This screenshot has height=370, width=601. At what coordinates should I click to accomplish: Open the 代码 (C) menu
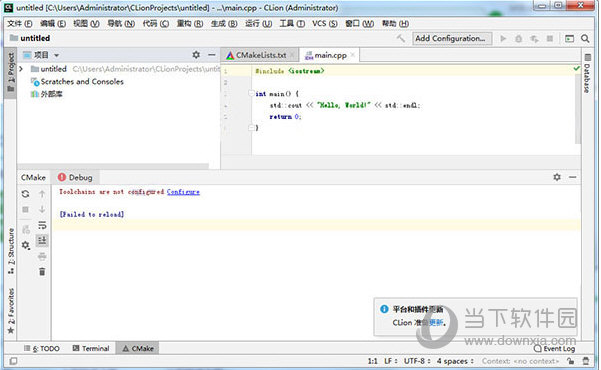click(x=156, y=23)
